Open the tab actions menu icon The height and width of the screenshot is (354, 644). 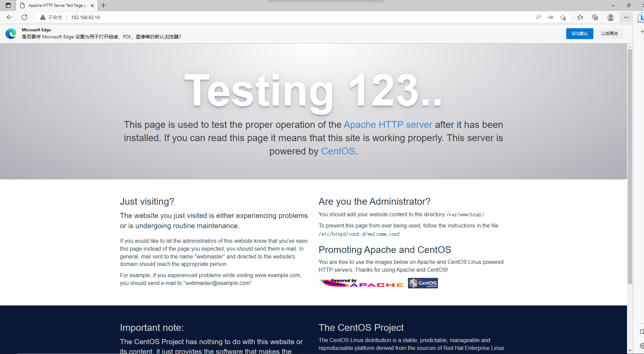coord(8,5)
